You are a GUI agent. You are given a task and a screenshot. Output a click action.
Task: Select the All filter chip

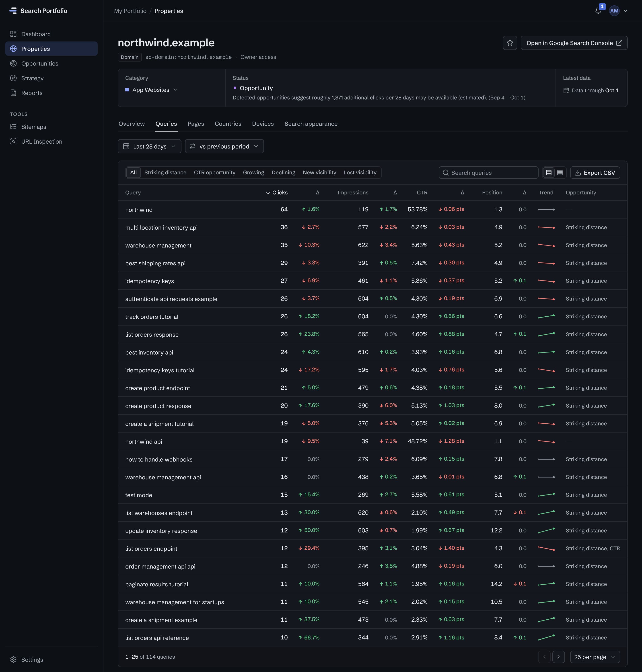[134, 173]
